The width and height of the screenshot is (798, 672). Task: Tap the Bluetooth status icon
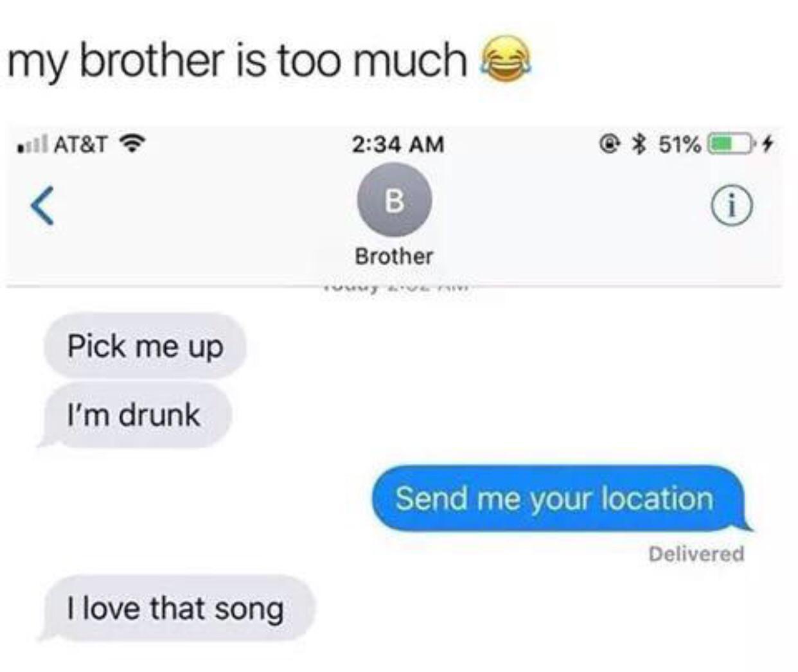point(639,144)
